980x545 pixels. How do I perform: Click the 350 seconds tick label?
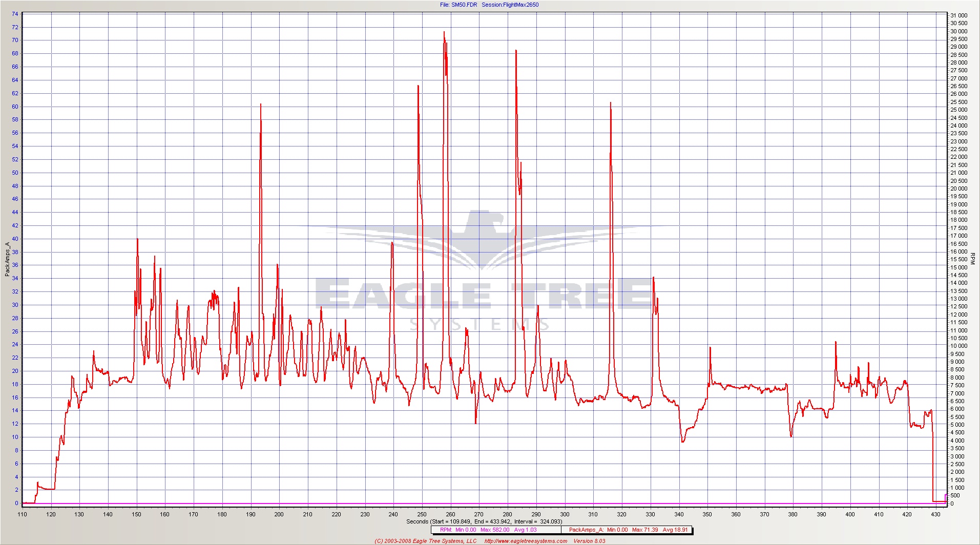(x=707, y=514)
